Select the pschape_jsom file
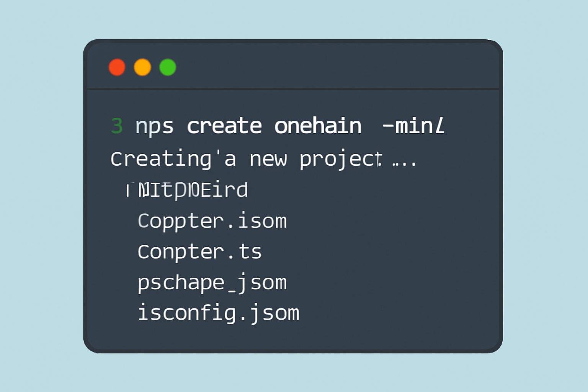 tap(212, 283)
